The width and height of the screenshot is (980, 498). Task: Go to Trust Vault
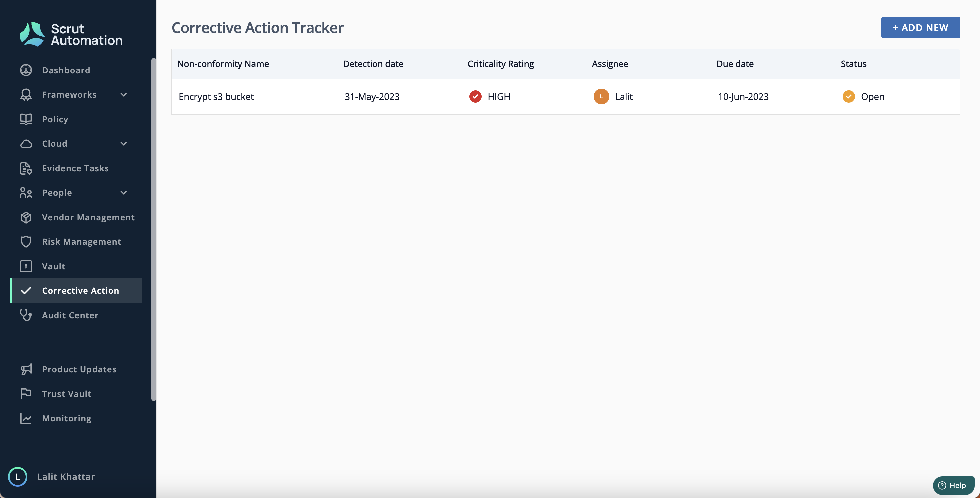tap(75, 394)
